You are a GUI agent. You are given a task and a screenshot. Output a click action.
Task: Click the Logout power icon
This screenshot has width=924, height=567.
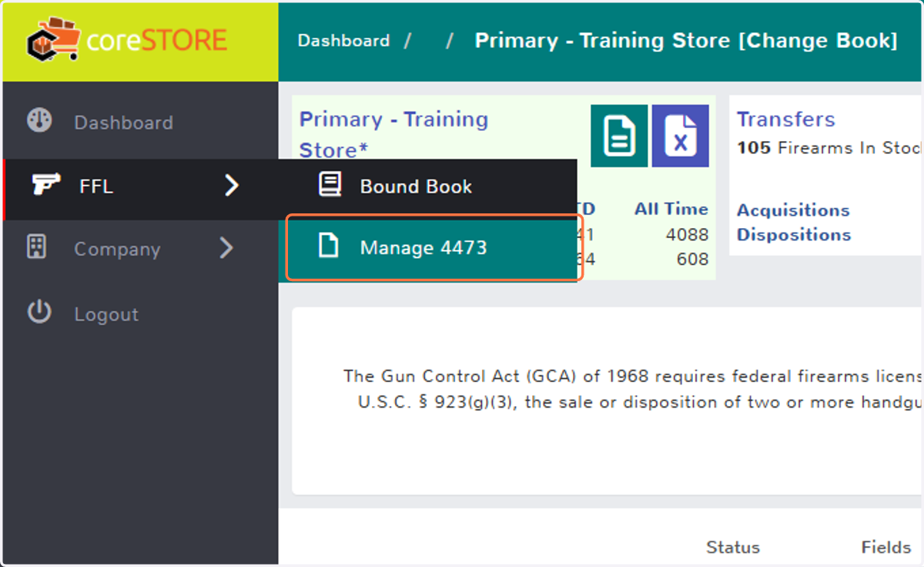point(39,312)
